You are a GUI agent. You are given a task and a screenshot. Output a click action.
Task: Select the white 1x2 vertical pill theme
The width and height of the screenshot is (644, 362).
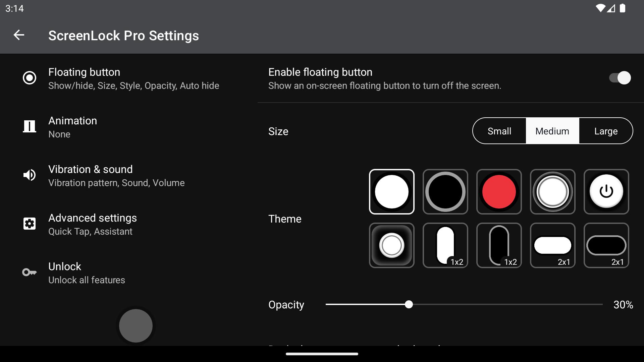[445, 245]
